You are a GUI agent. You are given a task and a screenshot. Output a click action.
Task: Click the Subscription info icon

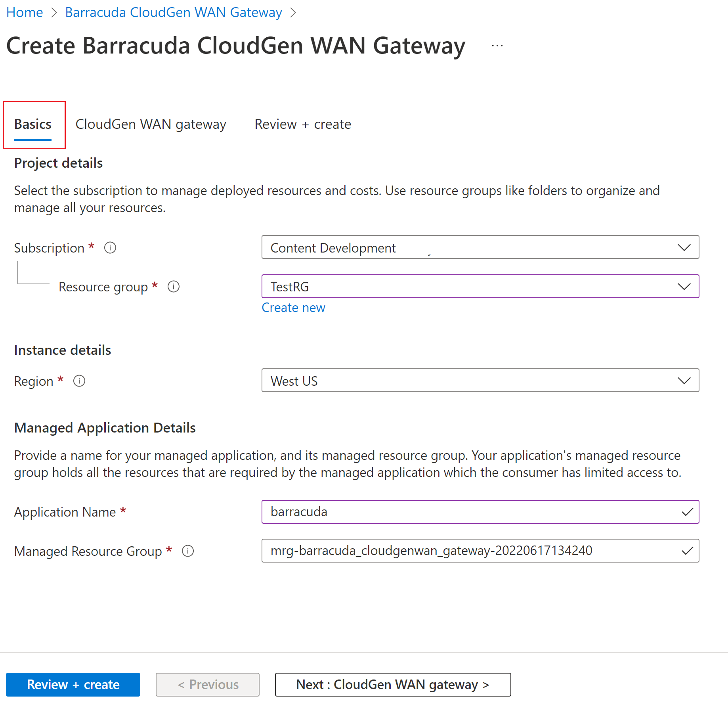[110, 248]
